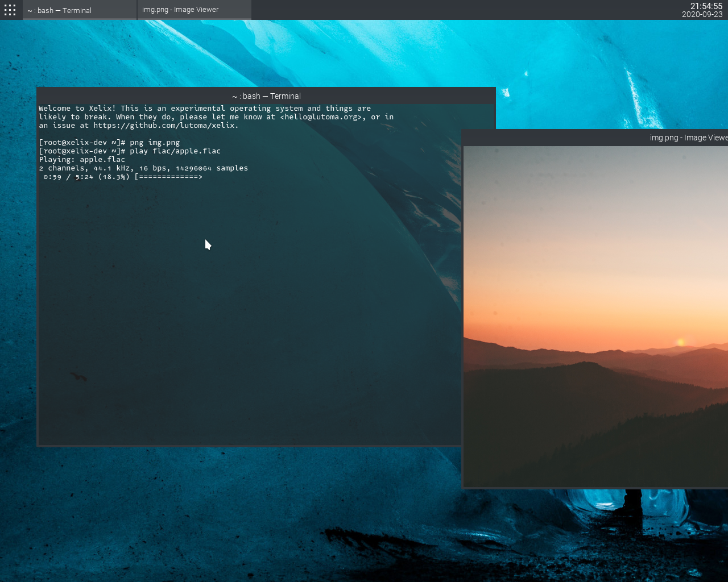This screenshot has height=582, width=728.
Task: Click the '0:59 / 5:24 (18.3%)' time readout
Action: pos(86,177)
